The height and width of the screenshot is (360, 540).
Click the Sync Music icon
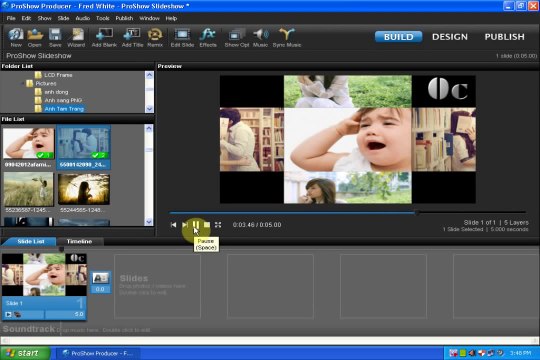(287, 38)
